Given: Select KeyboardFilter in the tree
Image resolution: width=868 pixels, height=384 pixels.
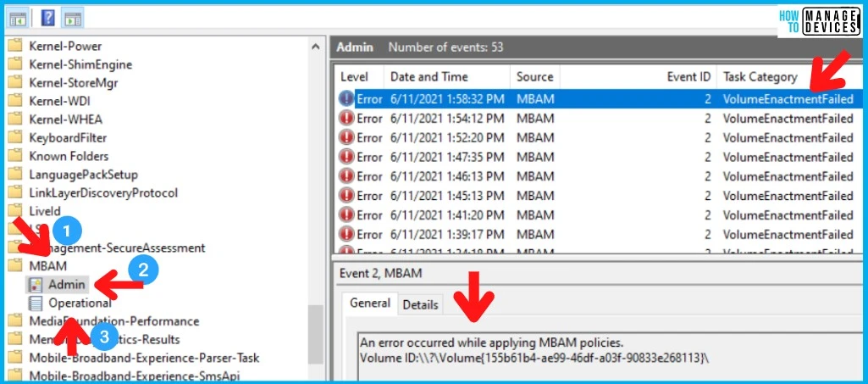Looking at the screenshot, I should point(68,138).
